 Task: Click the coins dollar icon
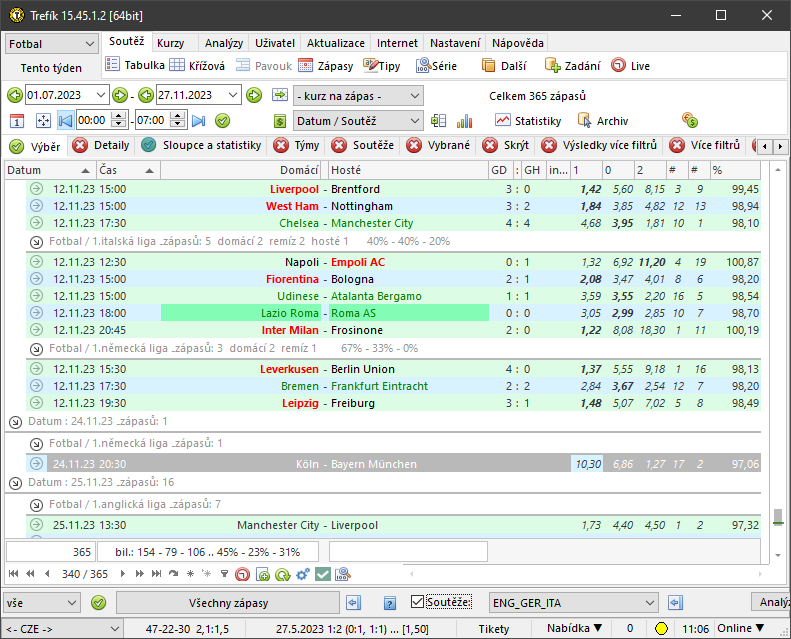pyautogui.click(x=689, y=120)
